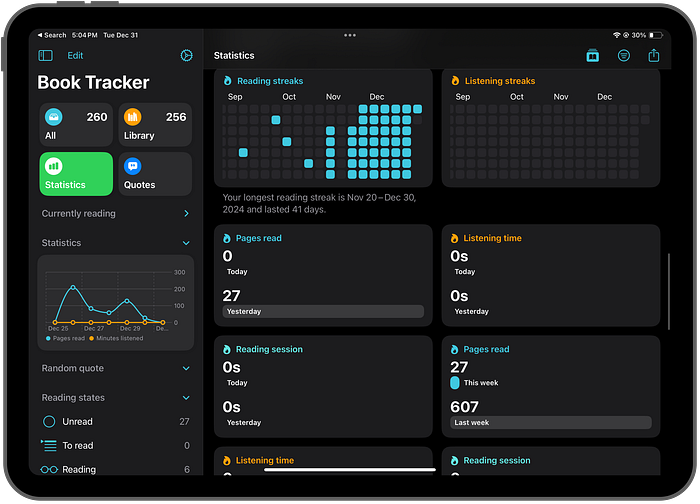The image size is (700, 504).
Task: Click the 607 last week value
Action: point(464,407)
